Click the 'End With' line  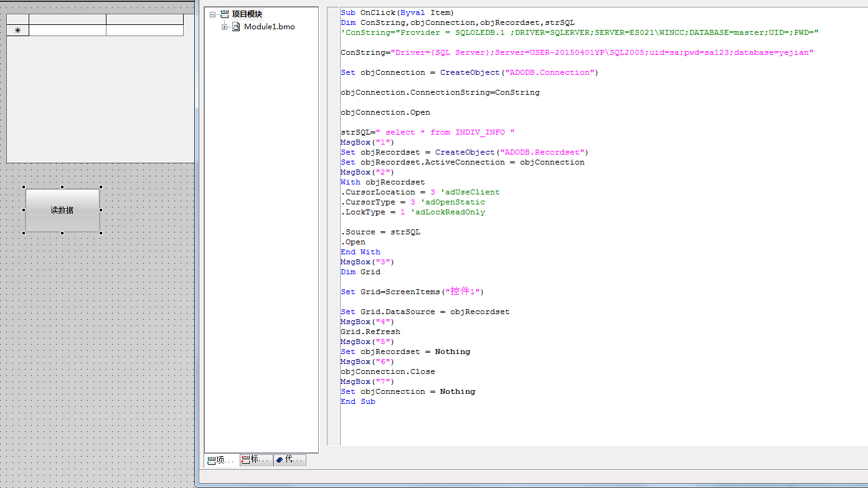point(361,252)
